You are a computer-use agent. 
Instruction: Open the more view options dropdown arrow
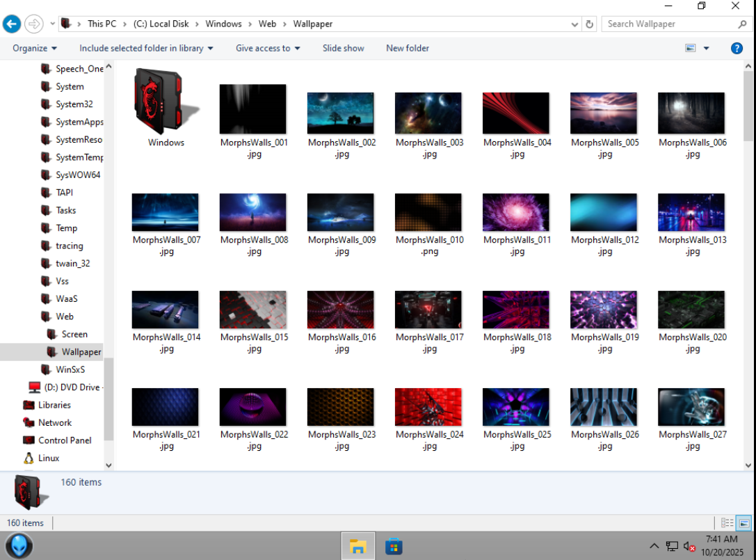click(707, 48)
